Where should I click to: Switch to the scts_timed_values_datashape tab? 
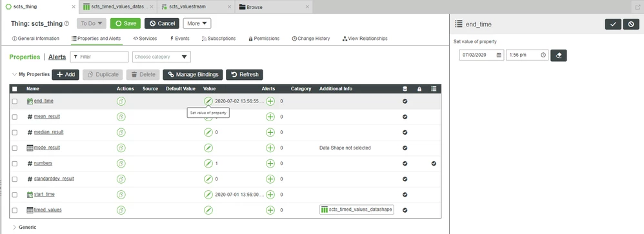[x=118, y=7]
